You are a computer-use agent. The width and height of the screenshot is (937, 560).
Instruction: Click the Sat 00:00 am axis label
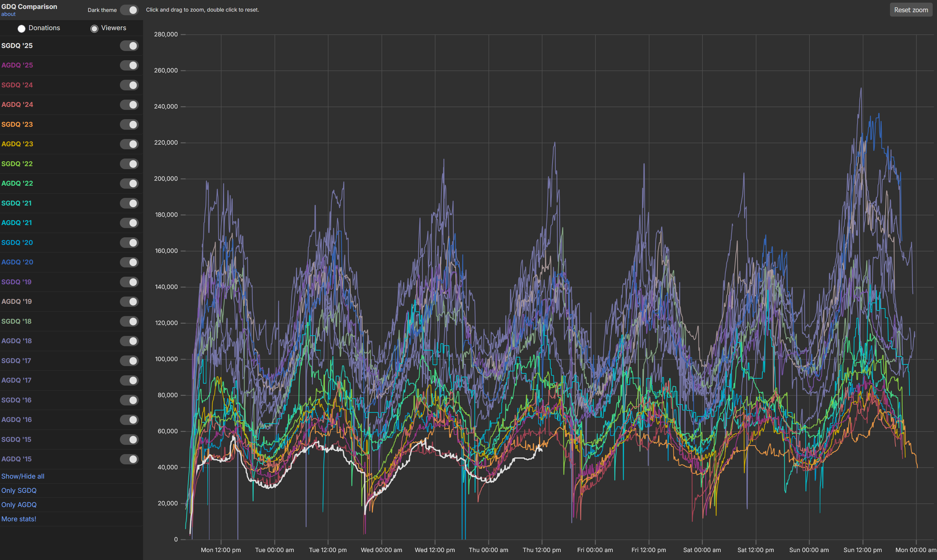(702, 550)
